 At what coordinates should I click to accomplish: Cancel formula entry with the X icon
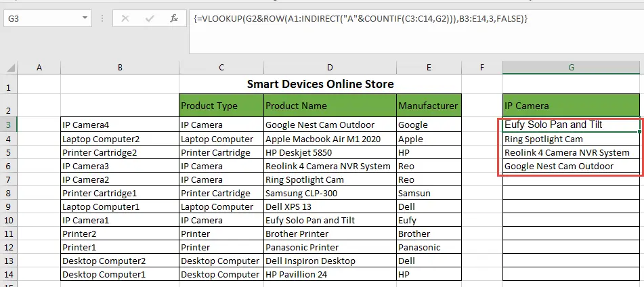pyautogui.click(x=125, y=18)
